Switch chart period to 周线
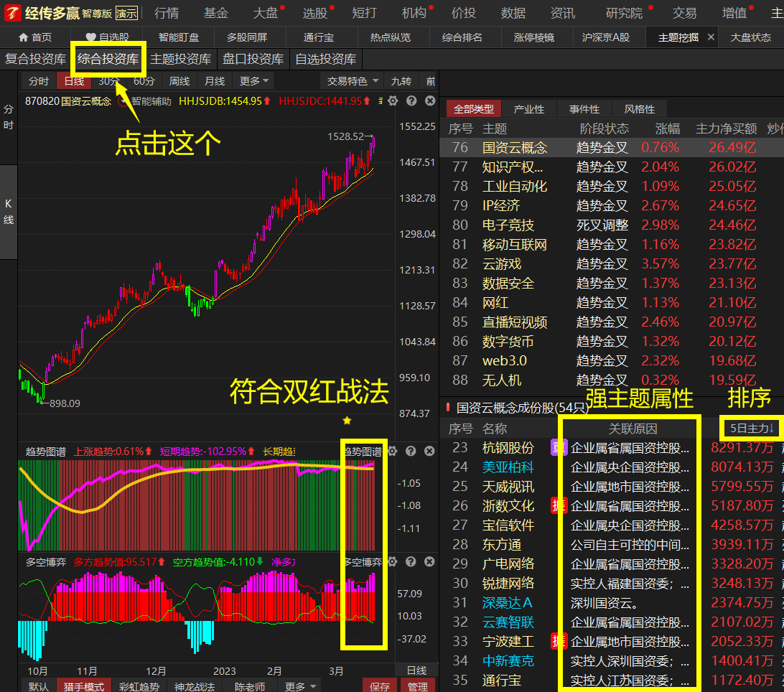Screen dimensions: 784x692 (179, 81)
